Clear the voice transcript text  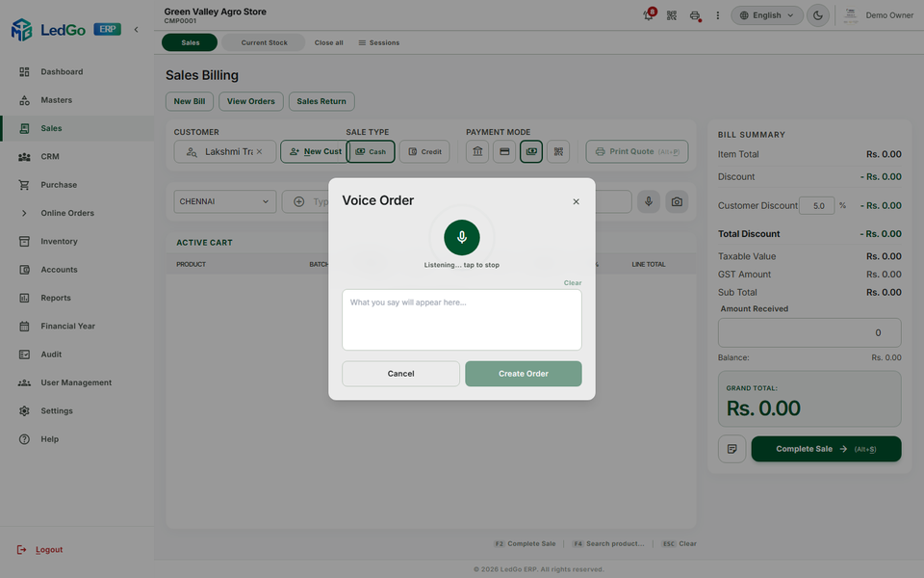(572, 283)
